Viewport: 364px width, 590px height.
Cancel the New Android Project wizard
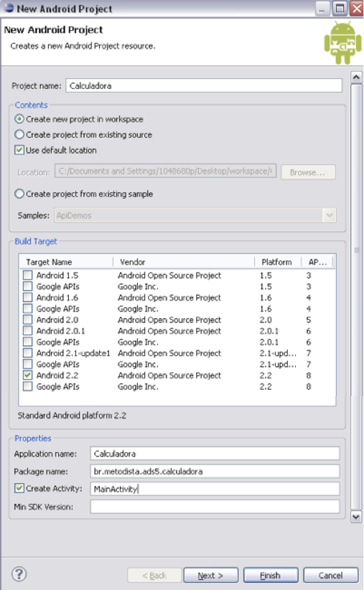(x=330, y=576)
